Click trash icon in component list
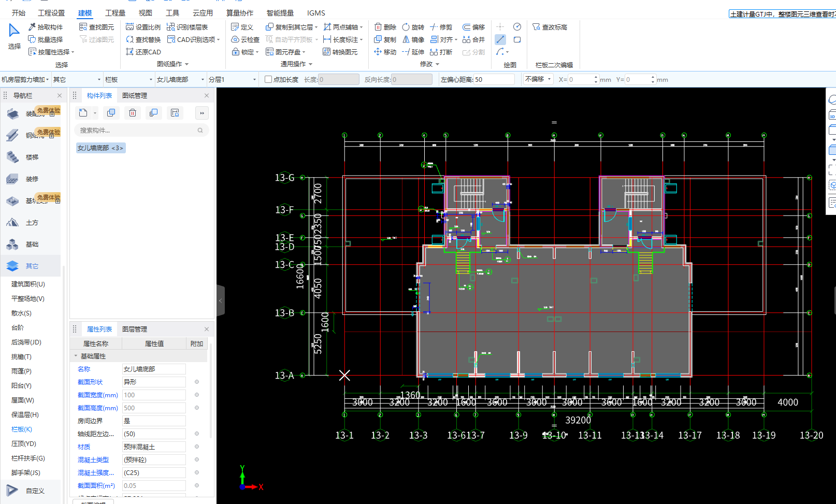Viewport: 836px width, 504px height. pos(133,113)
